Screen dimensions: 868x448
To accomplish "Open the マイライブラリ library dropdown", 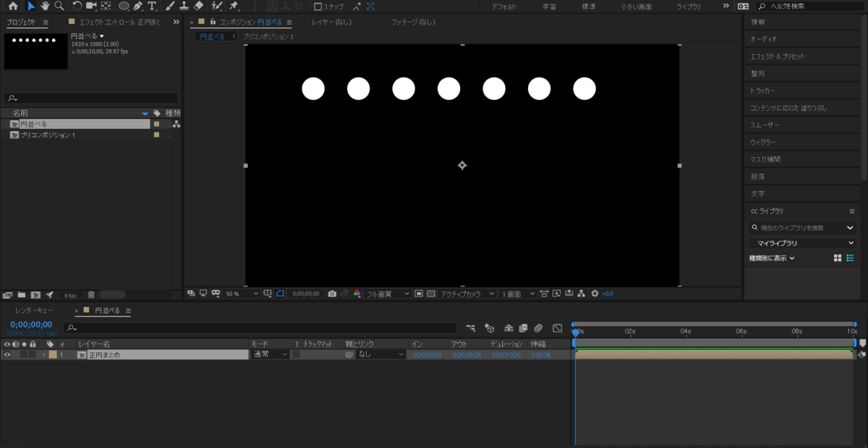I will [801, 243].
